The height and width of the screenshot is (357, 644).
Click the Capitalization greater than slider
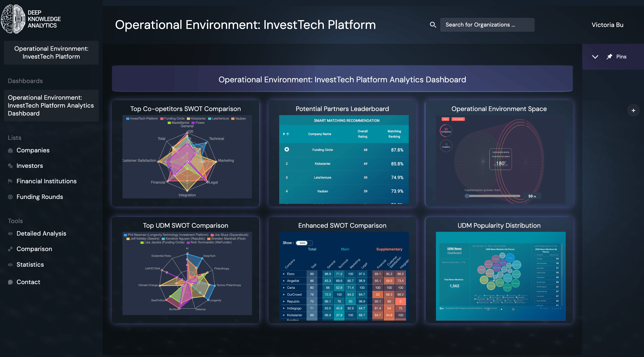click(467, 196)
